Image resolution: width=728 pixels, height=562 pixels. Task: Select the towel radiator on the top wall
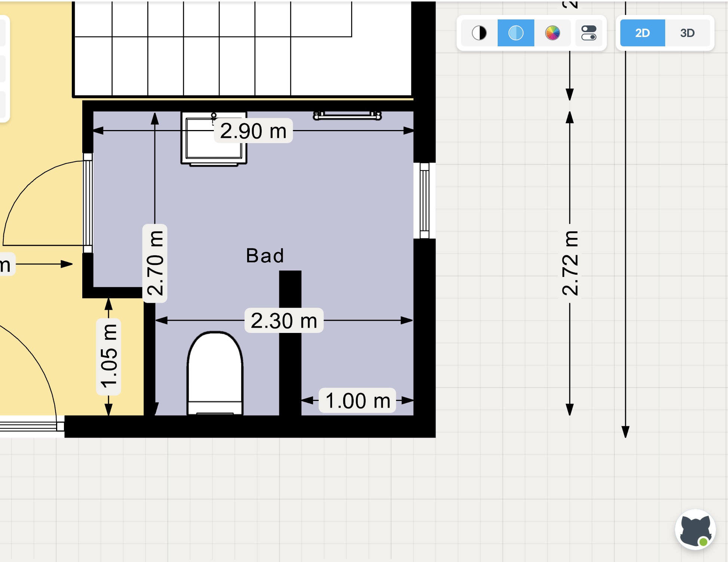pyautogui.click(x=347, y=116)
